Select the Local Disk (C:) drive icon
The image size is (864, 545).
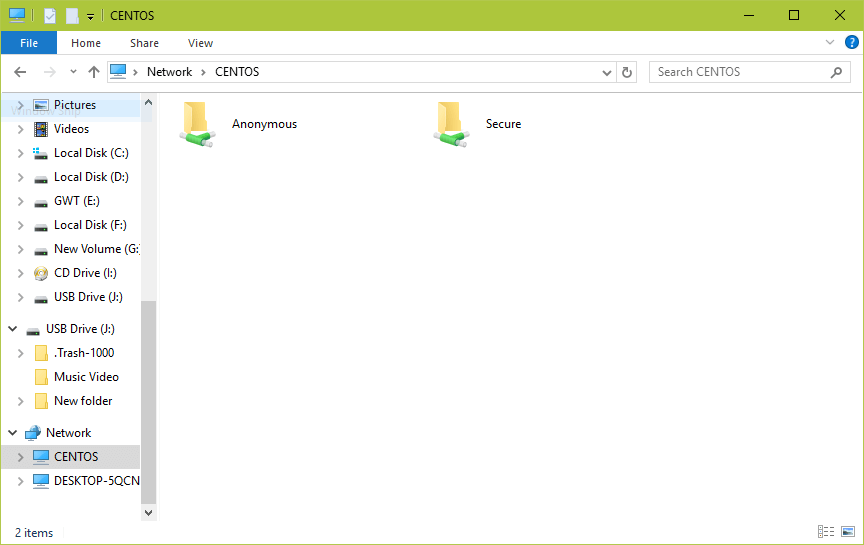pos(40,153)
